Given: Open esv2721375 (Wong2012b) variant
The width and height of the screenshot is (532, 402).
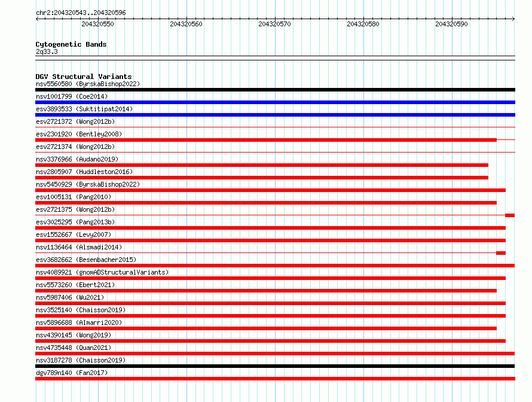Looking at the screenshot, I should pyautogui.click(x=75, y=209).
